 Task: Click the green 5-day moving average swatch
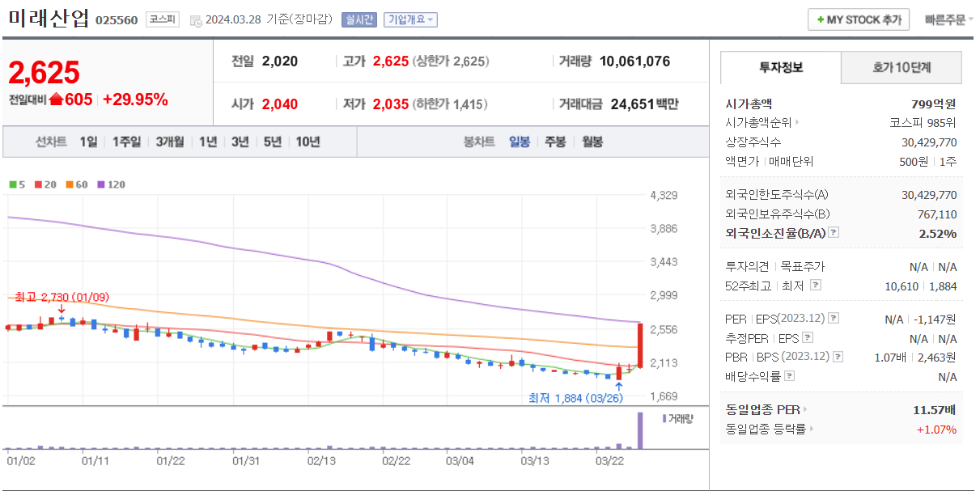(14, 184)
